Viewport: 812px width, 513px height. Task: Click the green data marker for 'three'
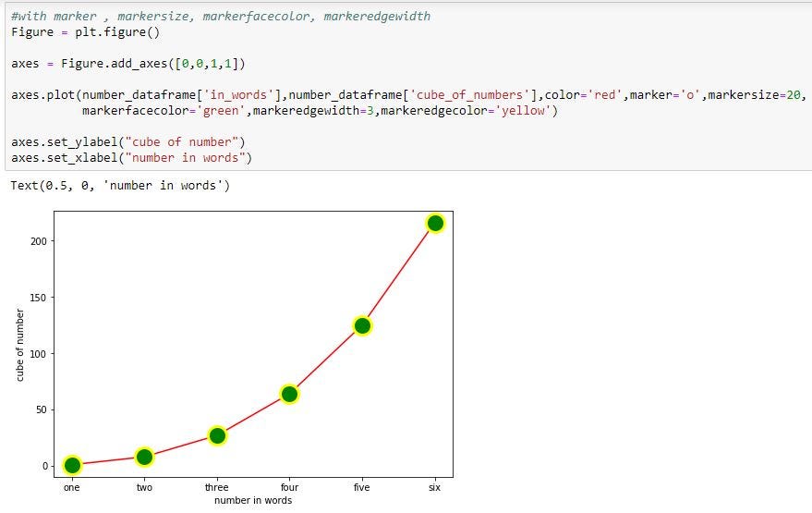click(217, 435)
